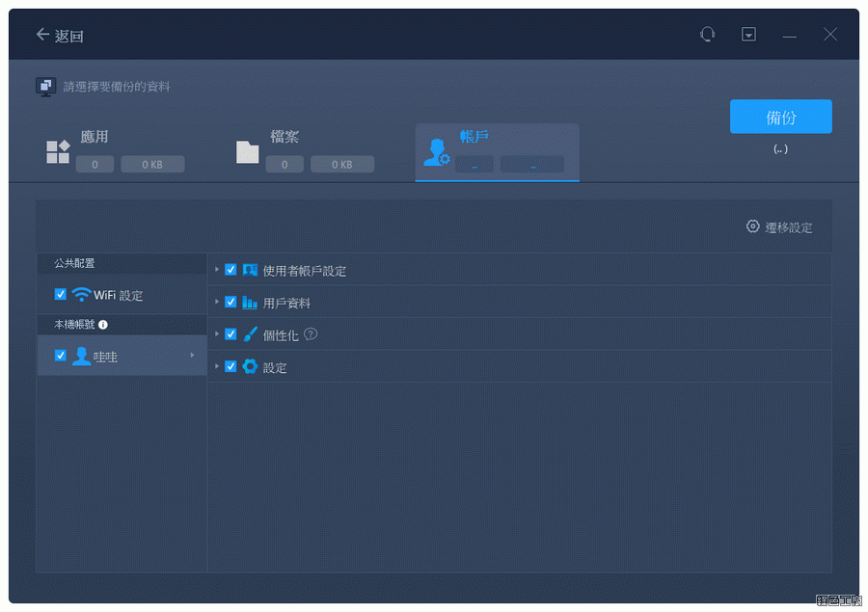Expand the 使用者帳戶設定 tree node
The width and height of the screenshot is (868, 612).
[x=218, y=270]
